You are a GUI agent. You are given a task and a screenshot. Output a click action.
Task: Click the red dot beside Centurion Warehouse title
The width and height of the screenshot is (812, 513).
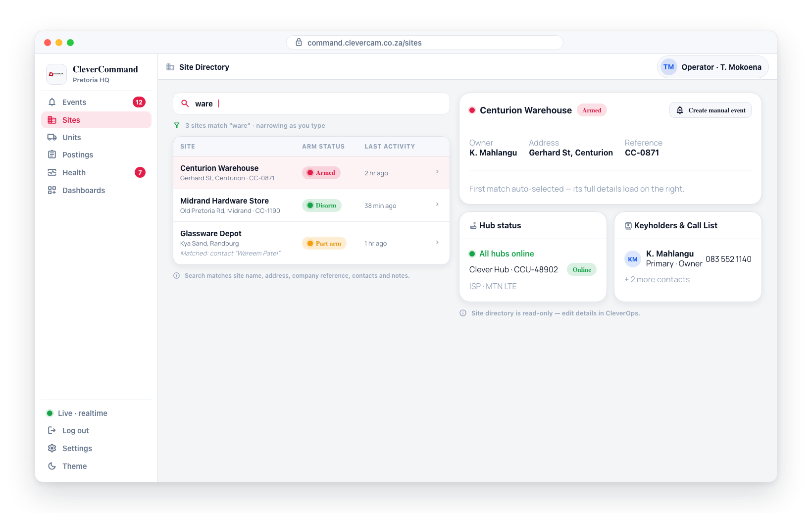click(472, 110)
